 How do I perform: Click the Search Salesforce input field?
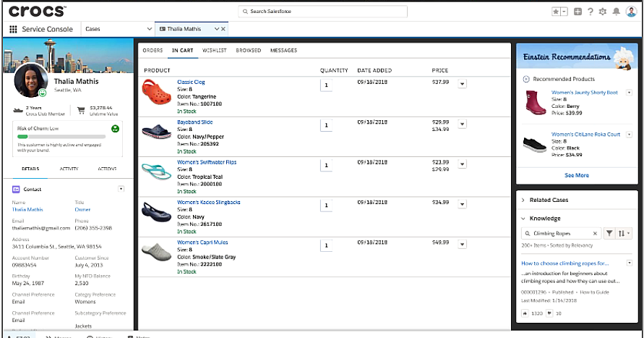[x=323, y=12]
